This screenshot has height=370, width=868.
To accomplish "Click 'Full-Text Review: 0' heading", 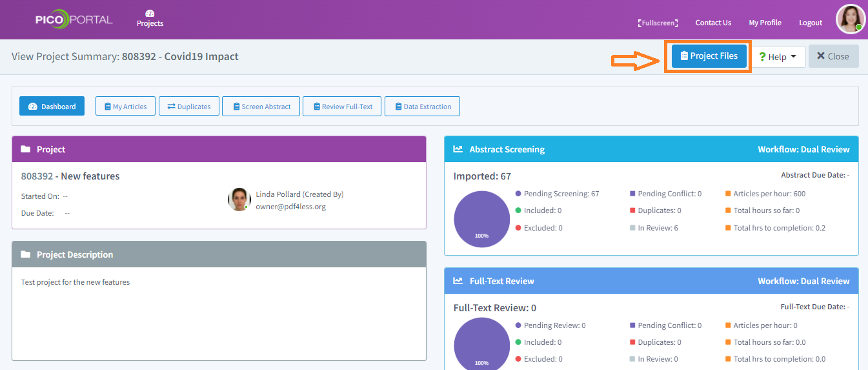I will (494, 308).
